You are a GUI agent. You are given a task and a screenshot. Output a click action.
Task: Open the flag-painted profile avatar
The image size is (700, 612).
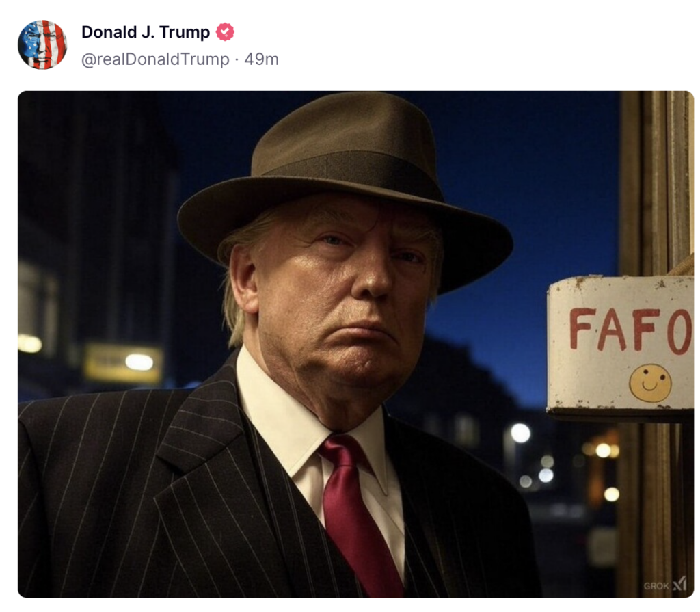coord(42,44)
